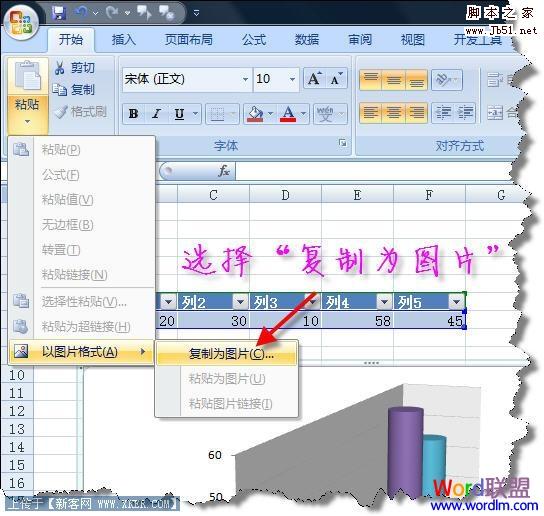Toggle underline formatting
544x516 pixels.
click(x=179, y=113)
